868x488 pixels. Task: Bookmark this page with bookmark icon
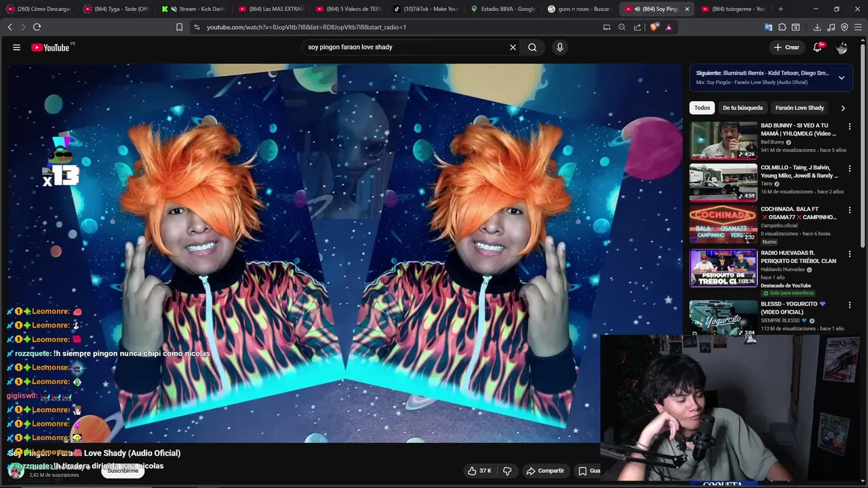[179, 27]
